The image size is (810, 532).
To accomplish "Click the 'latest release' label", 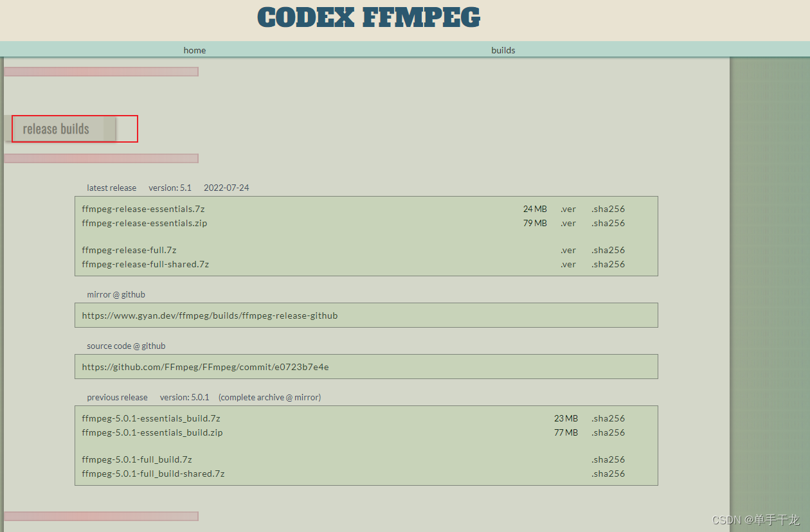I will tap(112, 188).
